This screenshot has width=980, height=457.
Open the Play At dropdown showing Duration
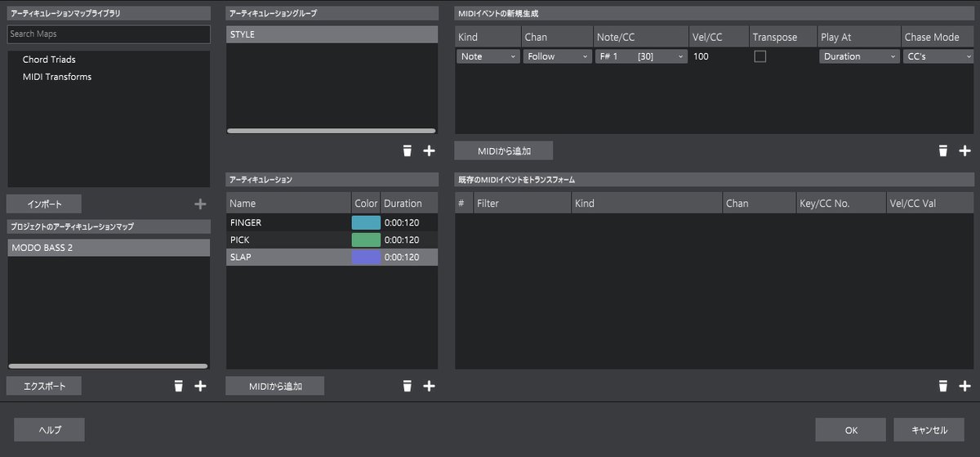coord(859,56)
